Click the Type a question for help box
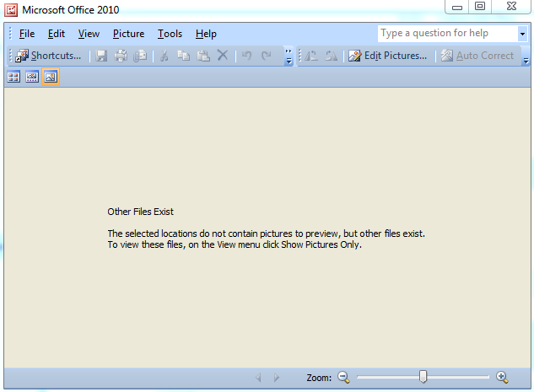The width and height of the screenshot is (534, 392). tap(448, 34)
